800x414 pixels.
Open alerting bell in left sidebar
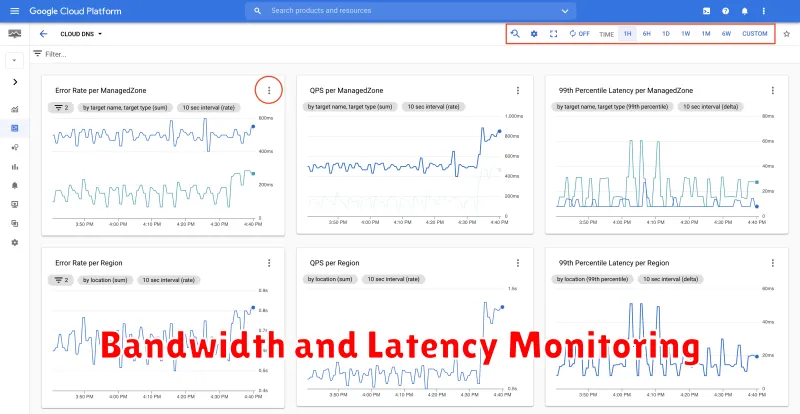[14, 185]
